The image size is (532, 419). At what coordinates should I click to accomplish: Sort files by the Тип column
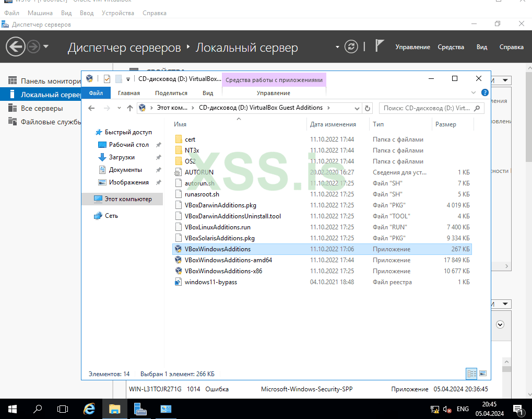click(x=378, y=124)
